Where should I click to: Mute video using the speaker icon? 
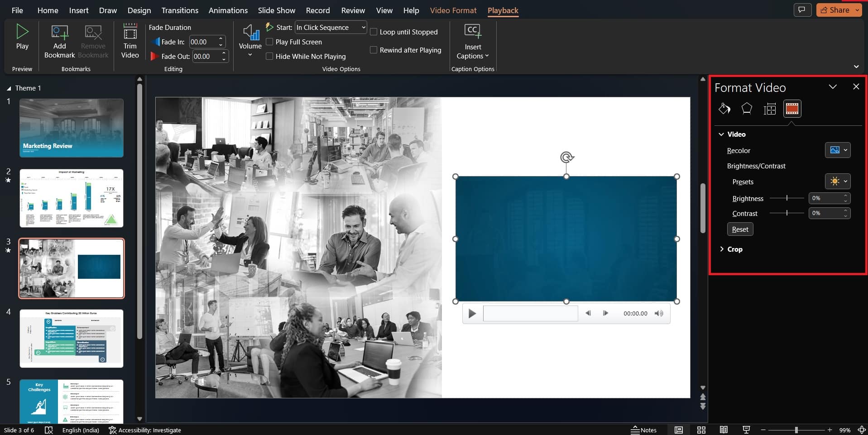(x=659, y=313)
